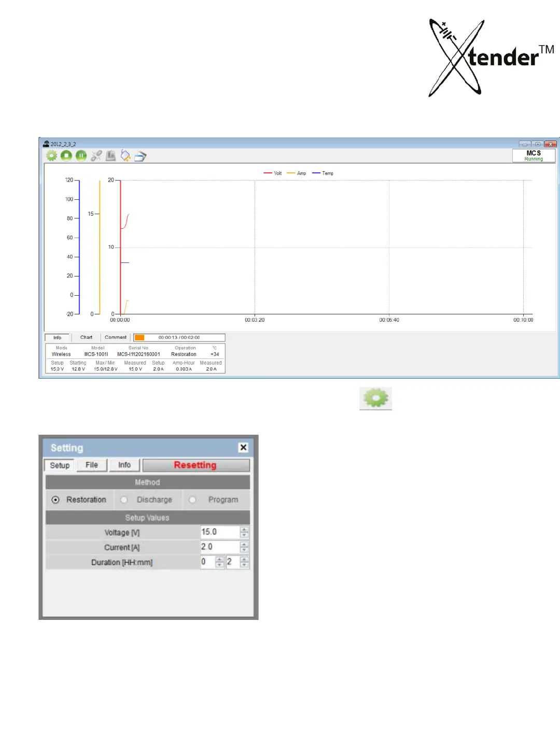Open settings with the green gear toolbar icon
The image size is (560, 747).
(x=52, y=156)
